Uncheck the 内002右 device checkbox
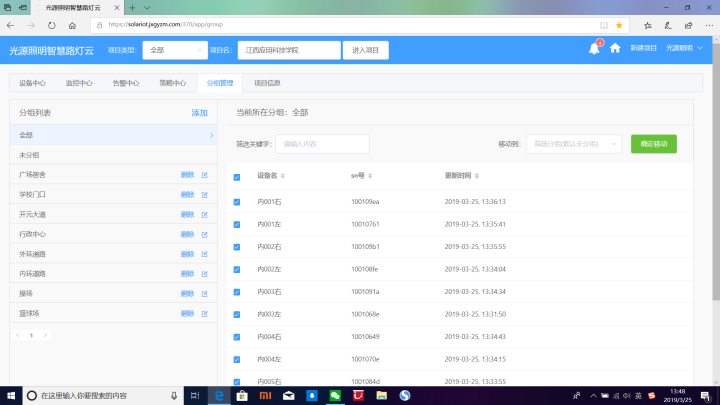The width and height of the screenshot is (720, 405). pos(237,247)
